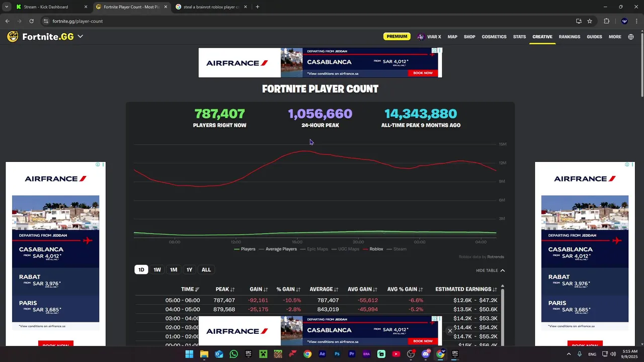This screenshot has height=362, width=644.
Task: Click the language globe icon
Action: pos(631,37)
